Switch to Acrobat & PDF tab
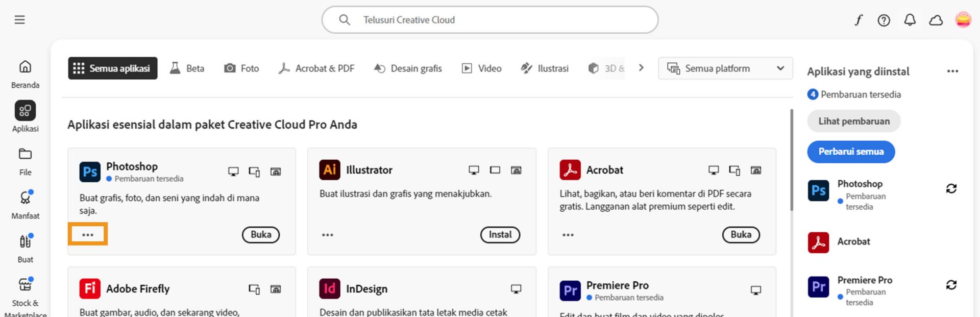The height and width of the screenshot is (317, 980). click(x=316, y=68)
